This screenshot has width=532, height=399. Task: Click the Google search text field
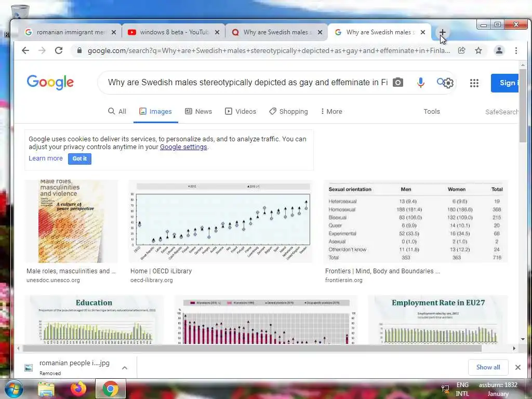click(x=248, y=83)
